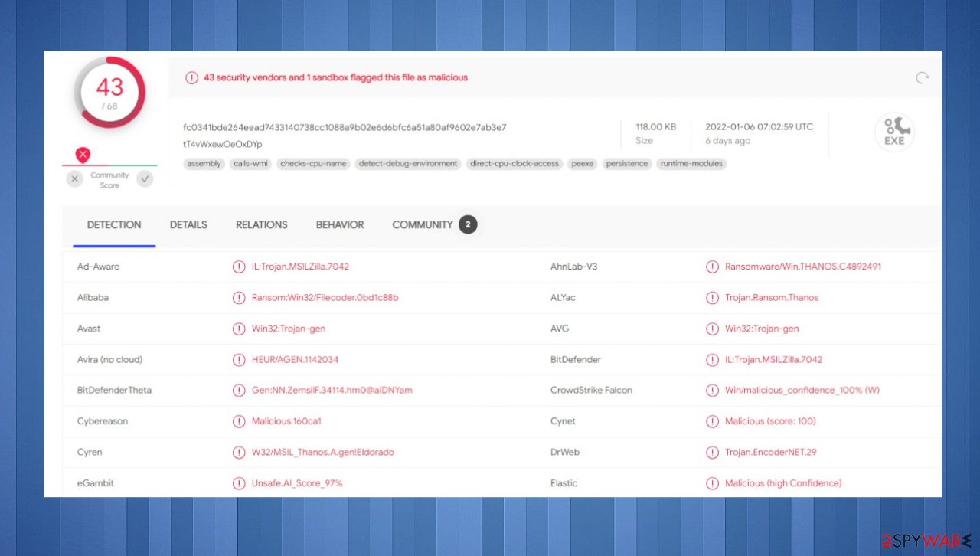980x556 pixels.
Task: Click the Trojan.EncoderNET.29 result
Action: (x=771, y=452)
